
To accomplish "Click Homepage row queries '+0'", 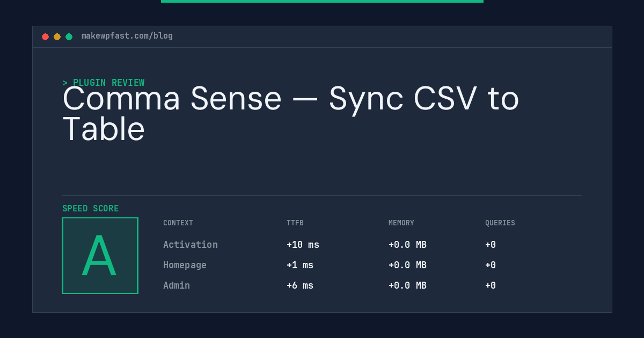I will pyautogui.click(x=491, y=265).
